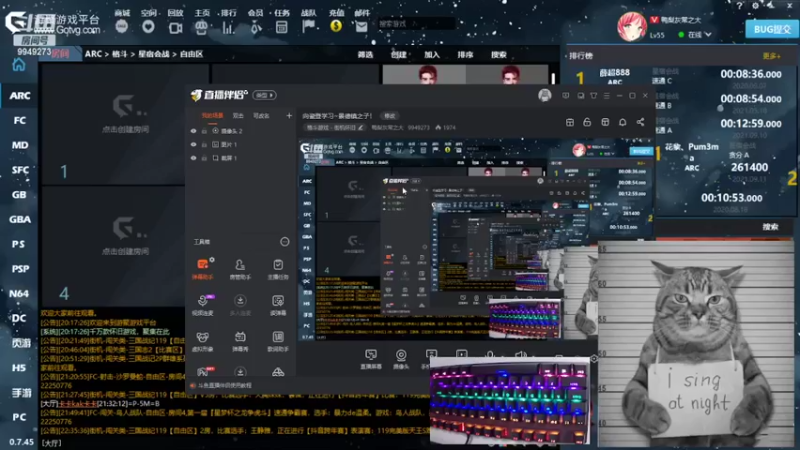Open the 战队 team flag icon
The height and width of the screenshot is (450, 800).
point(308,27)
